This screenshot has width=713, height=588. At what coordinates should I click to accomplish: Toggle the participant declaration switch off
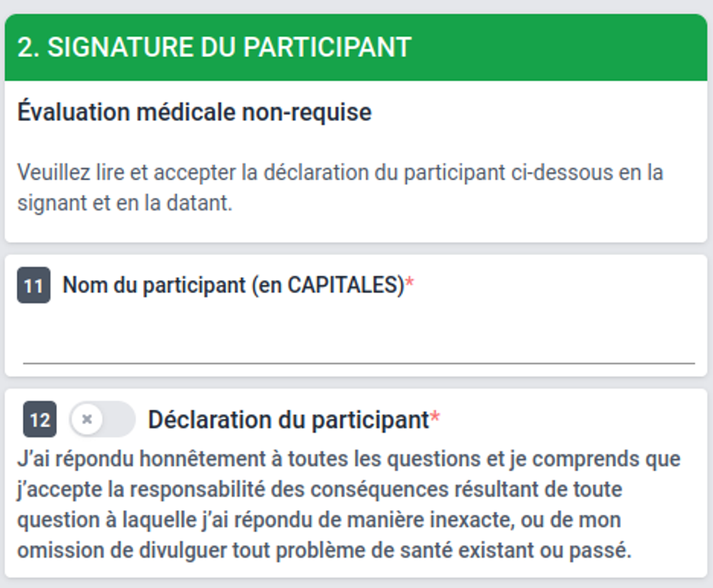click(102, 419)
